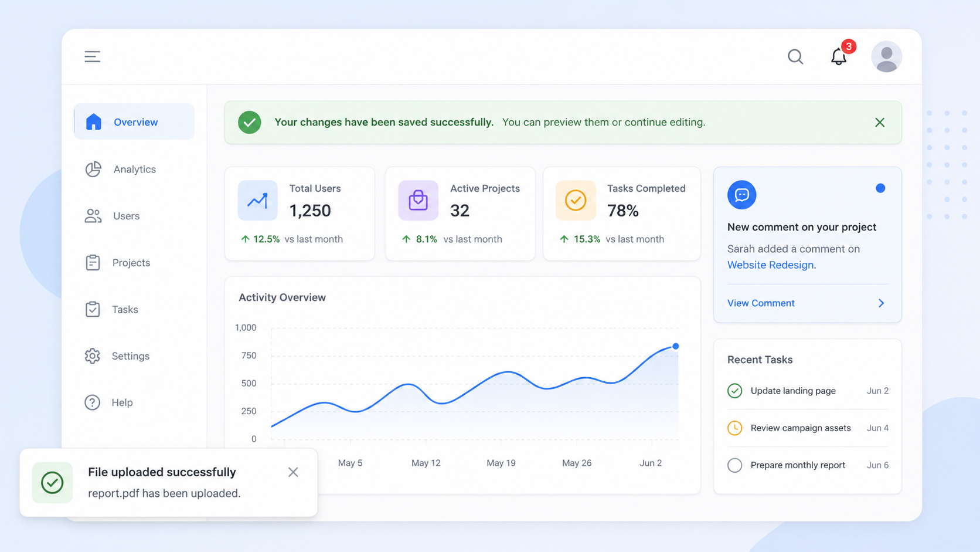
Task: Click the report.pdf has been uploaded message
Action: (x=164, y=493)
